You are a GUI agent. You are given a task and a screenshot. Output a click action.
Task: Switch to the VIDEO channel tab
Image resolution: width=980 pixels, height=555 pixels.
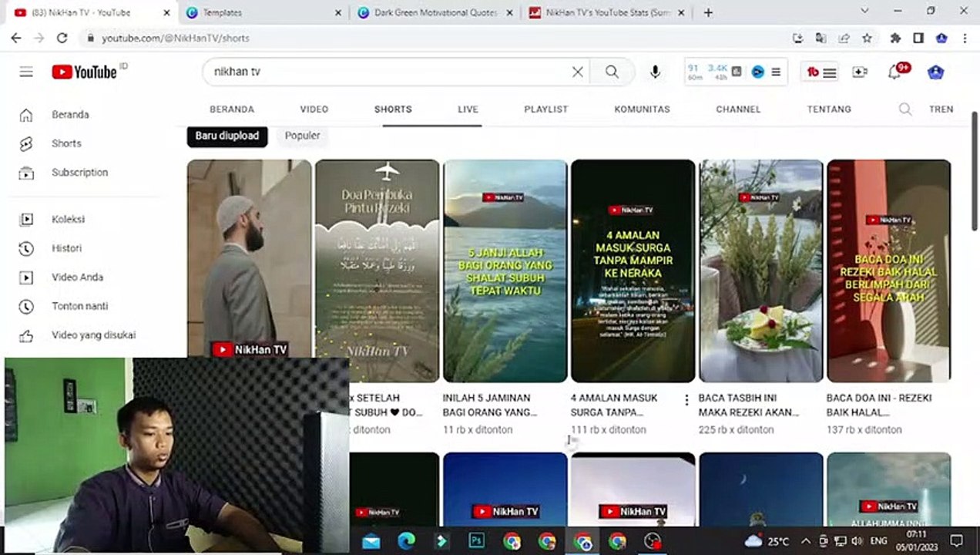click(x=314, y=109)
